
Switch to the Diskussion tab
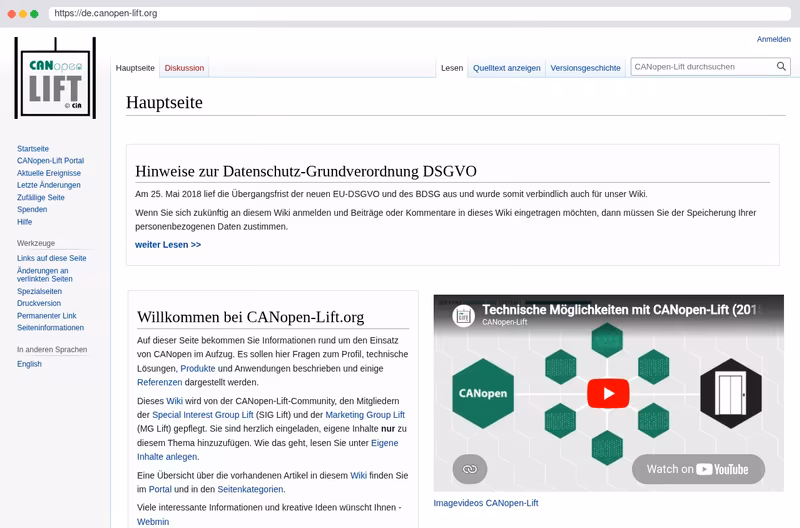pyautogui.click(x=184, y=68)
